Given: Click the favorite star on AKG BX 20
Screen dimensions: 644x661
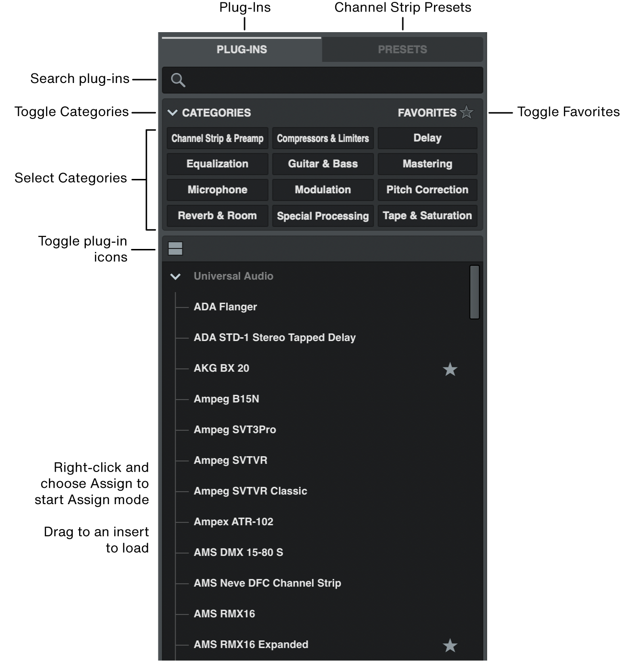Looking at the screenshot, I should (x=450, y=369).
